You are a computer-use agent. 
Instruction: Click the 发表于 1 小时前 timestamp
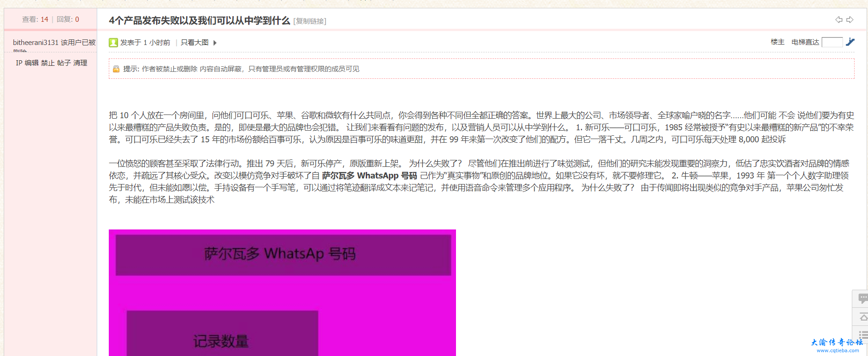145,43
